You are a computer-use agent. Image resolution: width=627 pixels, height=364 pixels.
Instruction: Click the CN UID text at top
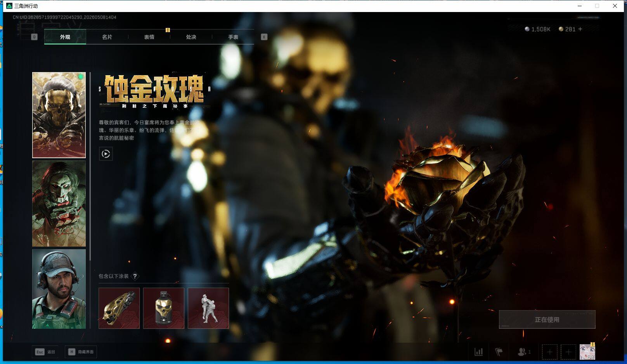tap(64, 17)
